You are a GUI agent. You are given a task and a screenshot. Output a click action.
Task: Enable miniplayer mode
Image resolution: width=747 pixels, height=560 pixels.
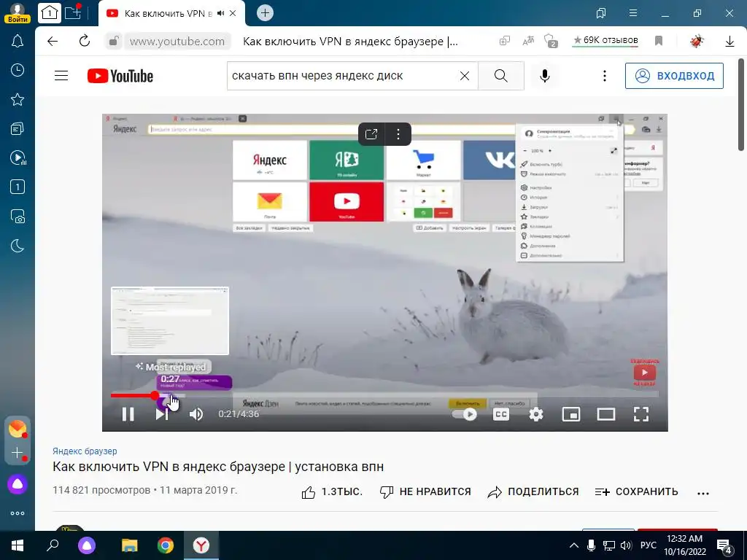(x=570, y=414)
